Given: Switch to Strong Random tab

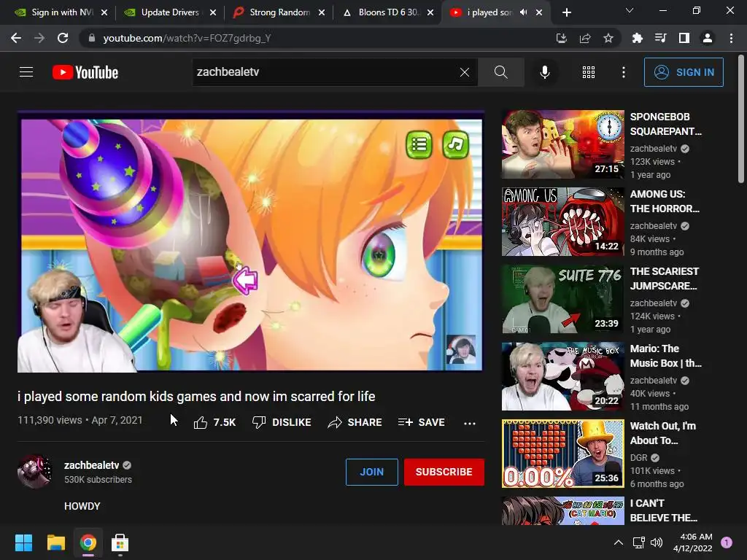Looking at the screenshot, I should (x=279, y=12).
